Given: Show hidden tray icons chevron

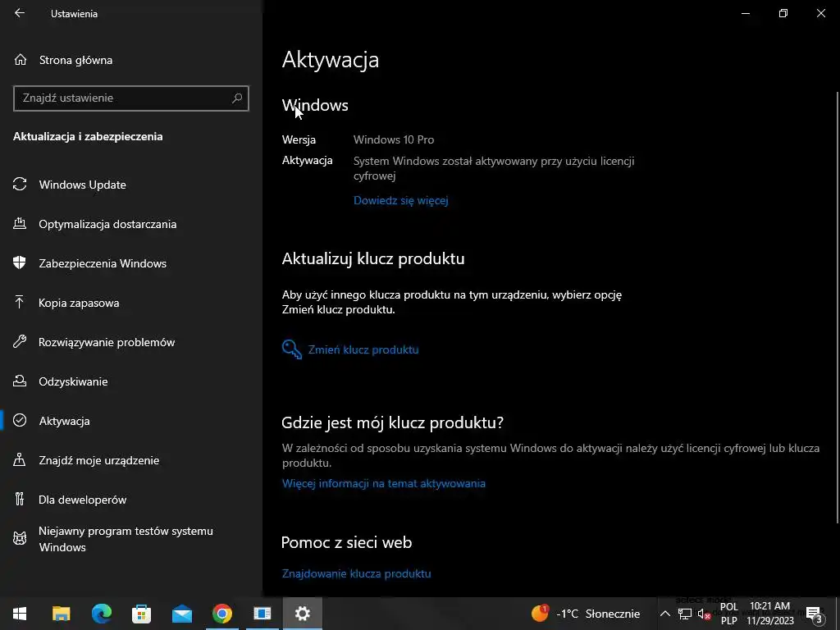Looking at the screenshot, I should point(664,614).
